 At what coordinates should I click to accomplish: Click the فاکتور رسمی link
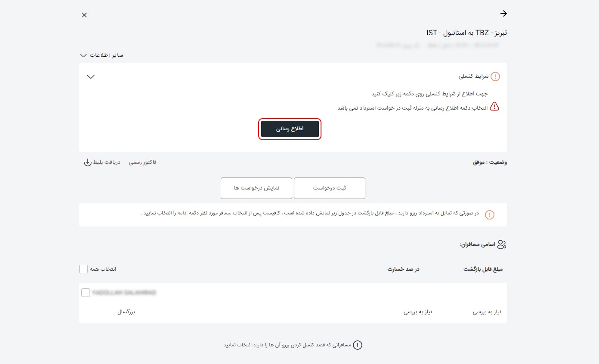point(142,162)
